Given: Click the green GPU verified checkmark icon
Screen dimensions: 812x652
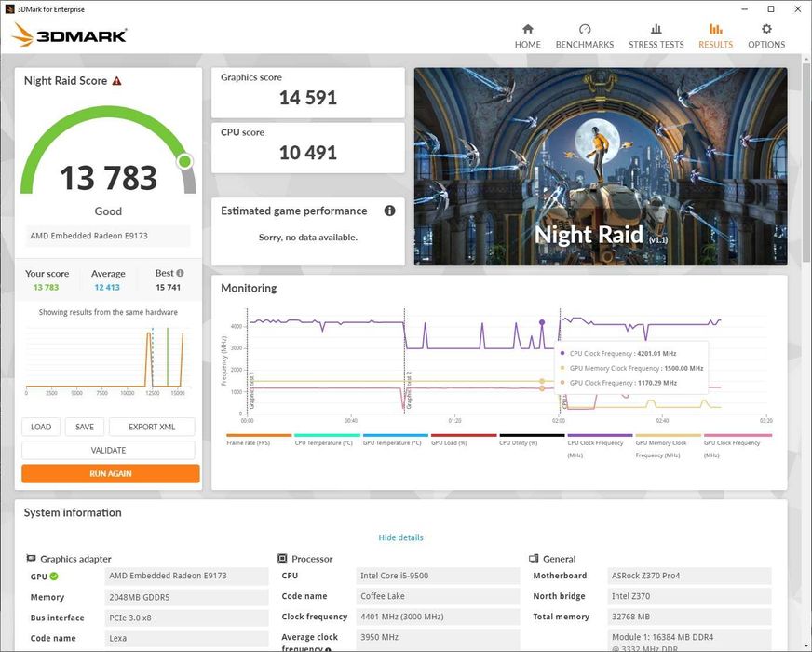Looking at the screenshot, I should [54, 576].
